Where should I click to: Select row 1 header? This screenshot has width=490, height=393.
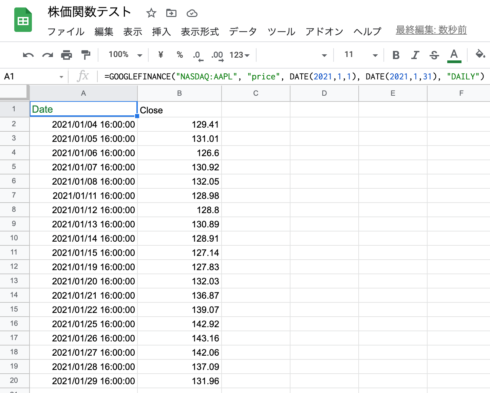coord(14,109)
